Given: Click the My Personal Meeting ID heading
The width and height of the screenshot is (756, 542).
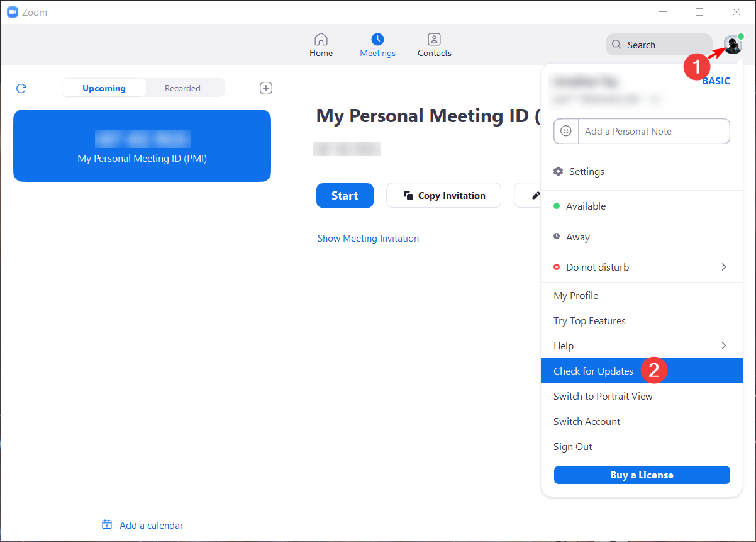Looking at the screenshot, I should (x=428, y=116).
